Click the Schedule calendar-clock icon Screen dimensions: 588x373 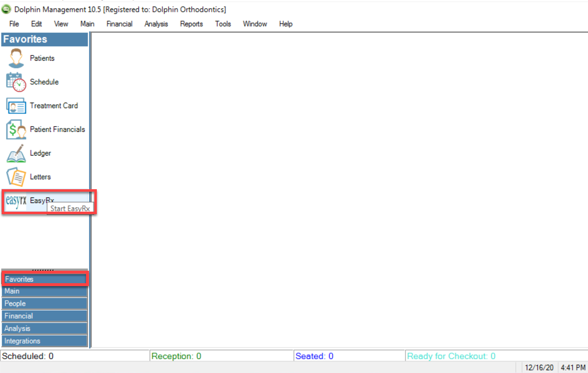(x=16, y=82)
